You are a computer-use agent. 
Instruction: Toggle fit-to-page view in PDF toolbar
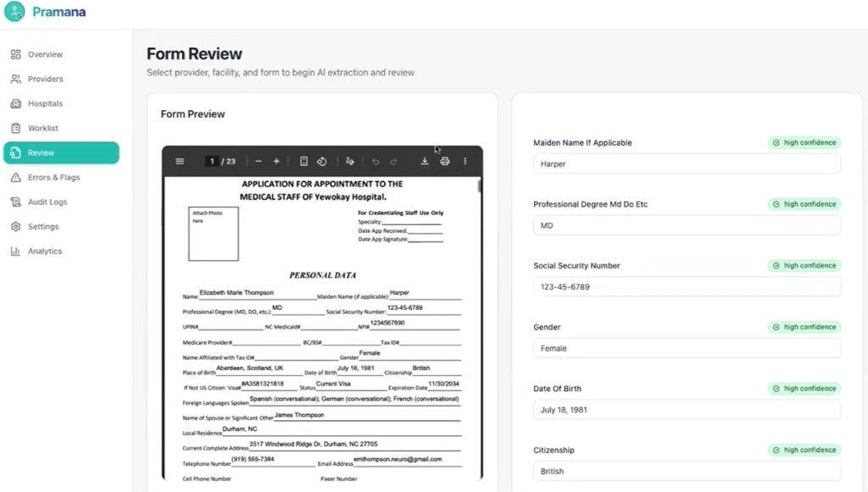click(x=303, y=161)
